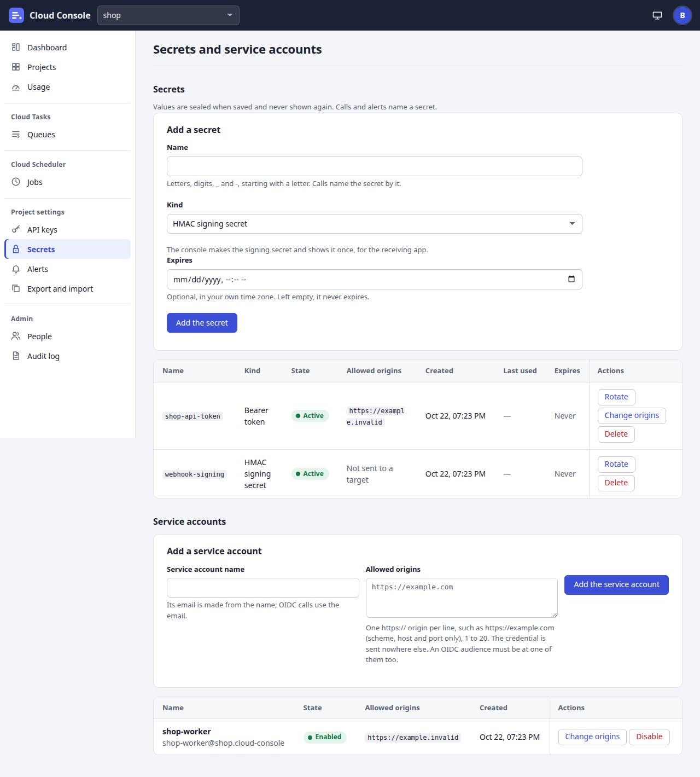Click the webhook-signing secret name
700x777 pixels.
click(x=195, y=474)
